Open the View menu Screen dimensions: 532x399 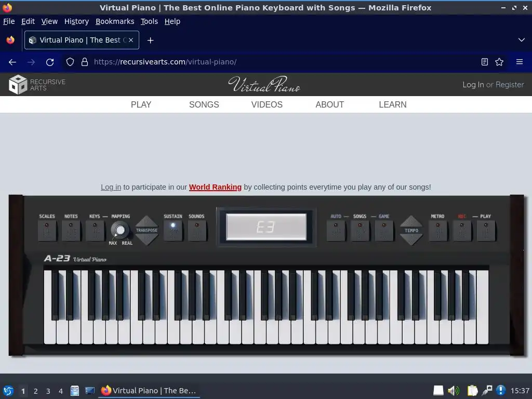click(x=49, y=21)
